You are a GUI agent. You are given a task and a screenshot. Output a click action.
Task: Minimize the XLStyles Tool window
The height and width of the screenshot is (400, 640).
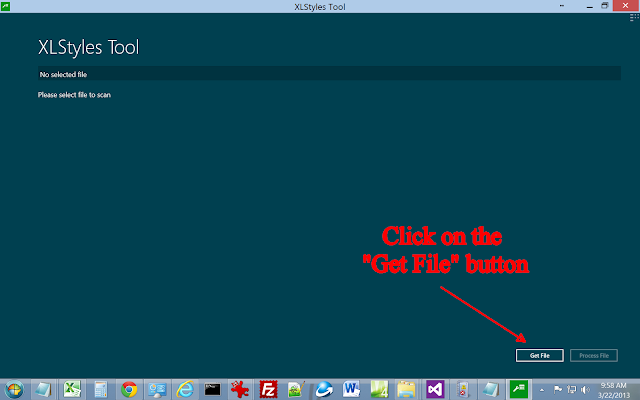(589, 6)
